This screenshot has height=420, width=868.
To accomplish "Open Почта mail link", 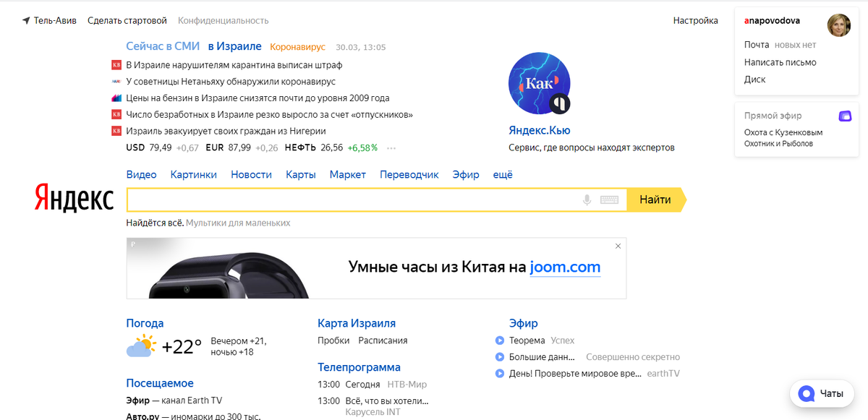I will click(x=757, y=45).
